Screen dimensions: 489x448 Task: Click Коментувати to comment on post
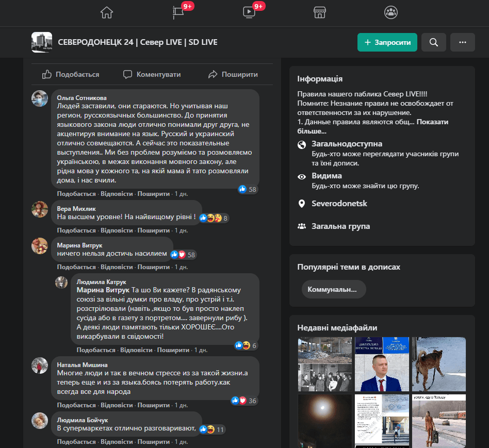coord(152,74)
